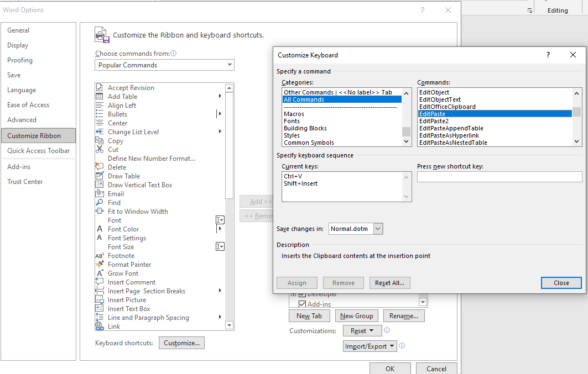This screenshot has width=588, height=374.
Task: Click the Bullets list icon
Action: (x=100, y=114)
